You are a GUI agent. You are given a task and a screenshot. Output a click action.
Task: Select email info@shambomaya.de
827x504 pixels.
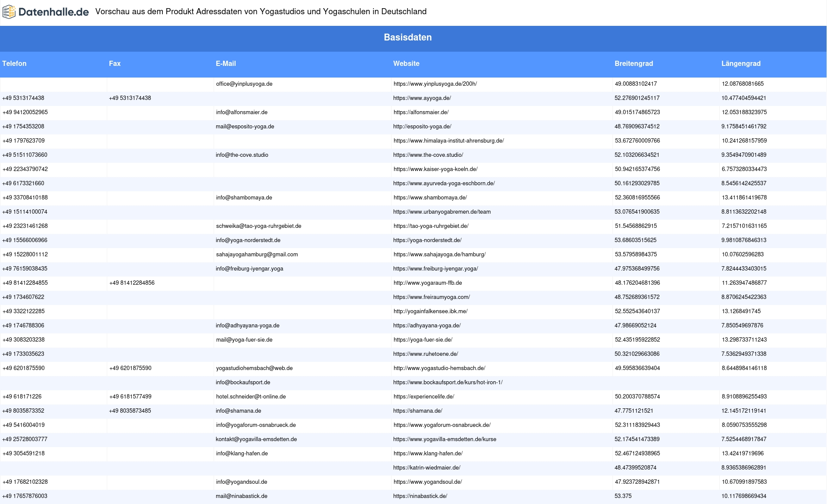[244, 198]
